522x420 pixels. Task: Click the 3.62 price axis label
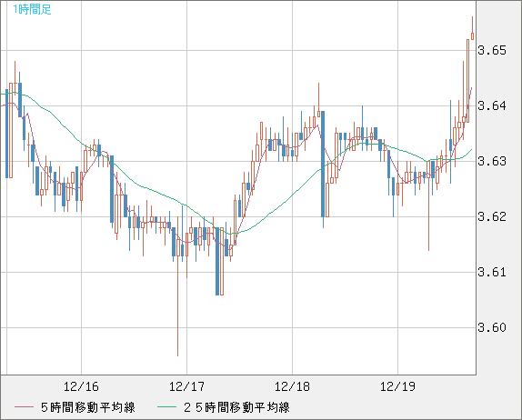click(x=492, y=217)
